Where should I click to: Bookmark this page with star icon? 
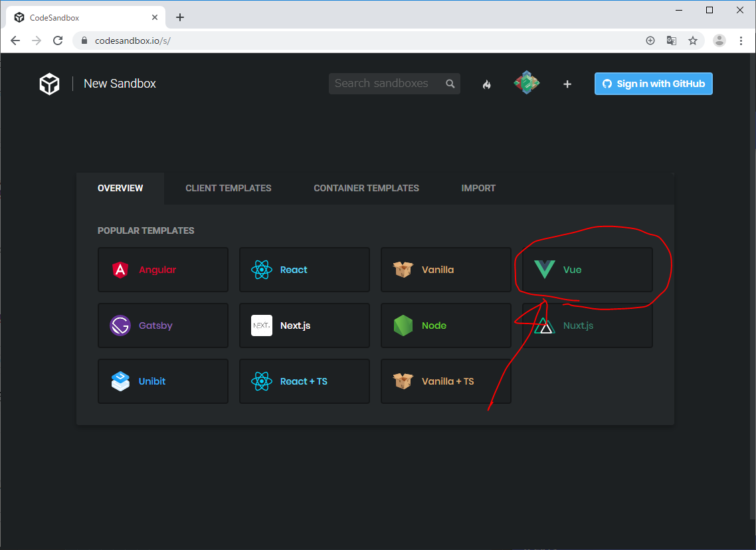(693, 41)
